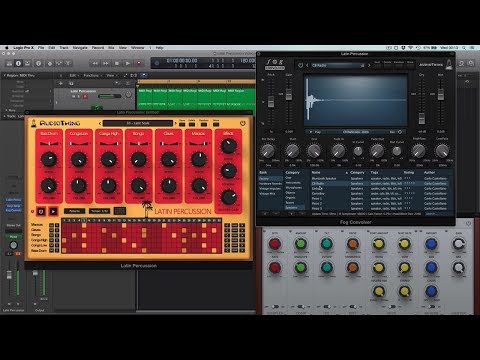The height and width of the screenshot is (360, 480).
Task: Open the File menu
Action: point(41,48)
